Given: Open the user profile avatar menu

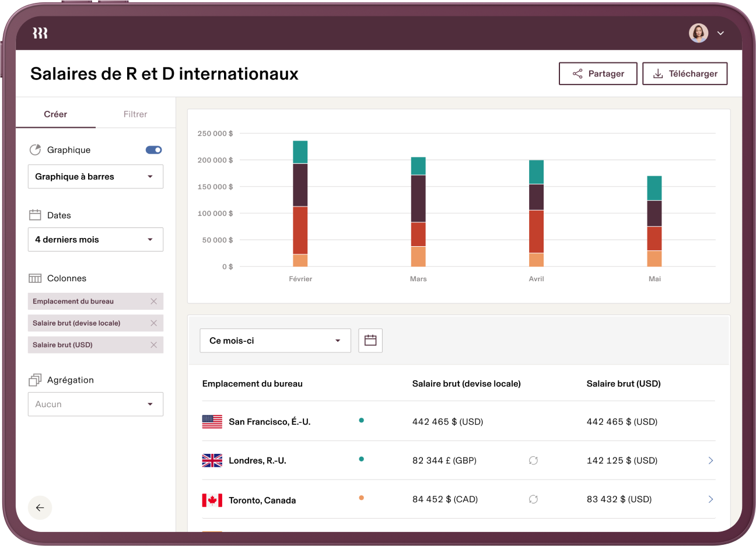Looking at the screenshot, I should coord(699,33).
